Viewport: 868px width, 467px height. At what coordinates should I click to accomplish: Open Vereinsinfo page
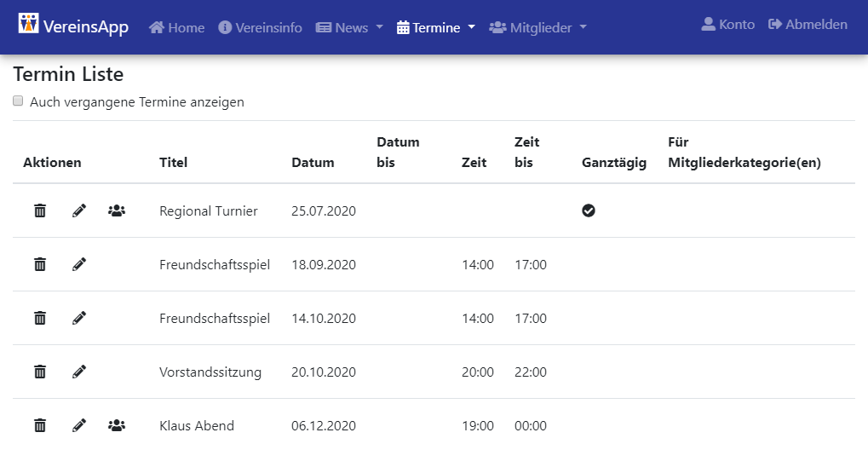tap(260, 27)
